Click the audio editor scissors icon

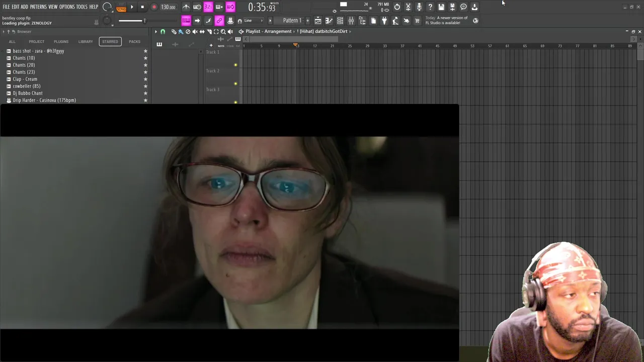pos(408,7)
